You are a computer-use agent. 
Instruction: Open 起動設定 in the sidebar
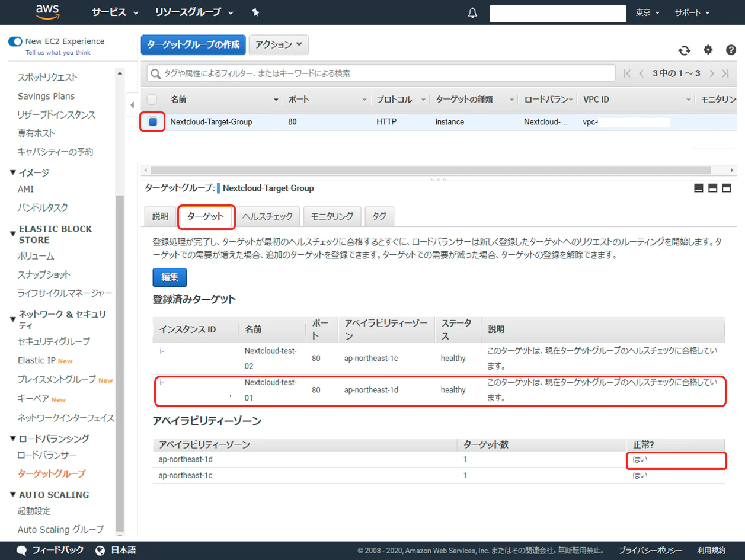[x=34, y=511]
